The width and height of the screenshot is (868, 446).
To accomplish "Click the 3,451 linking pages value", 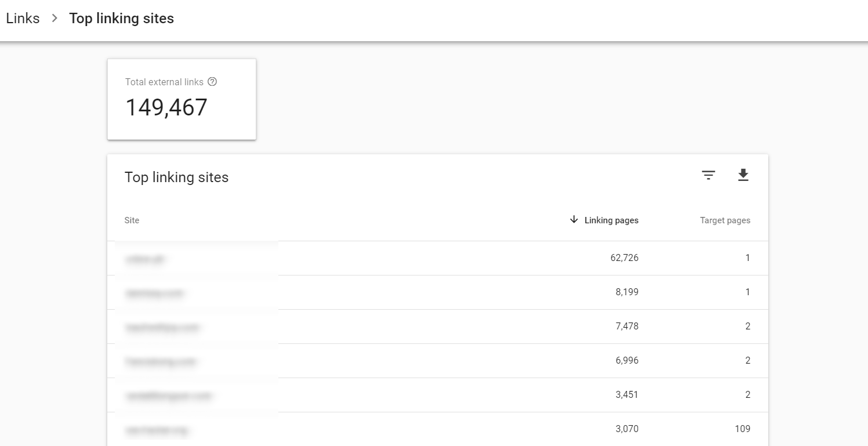I will (627, 395).
